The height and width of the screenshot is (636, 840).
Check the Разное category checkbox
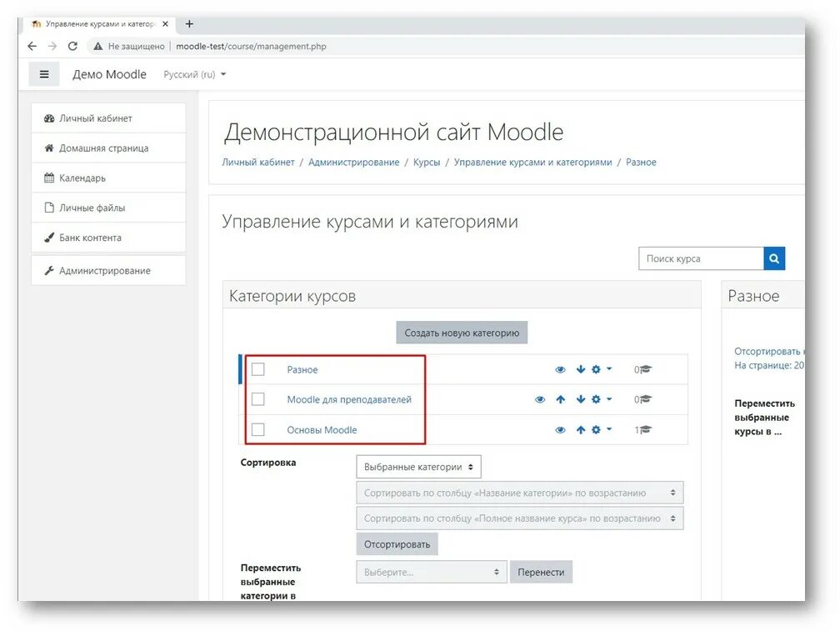258,369
